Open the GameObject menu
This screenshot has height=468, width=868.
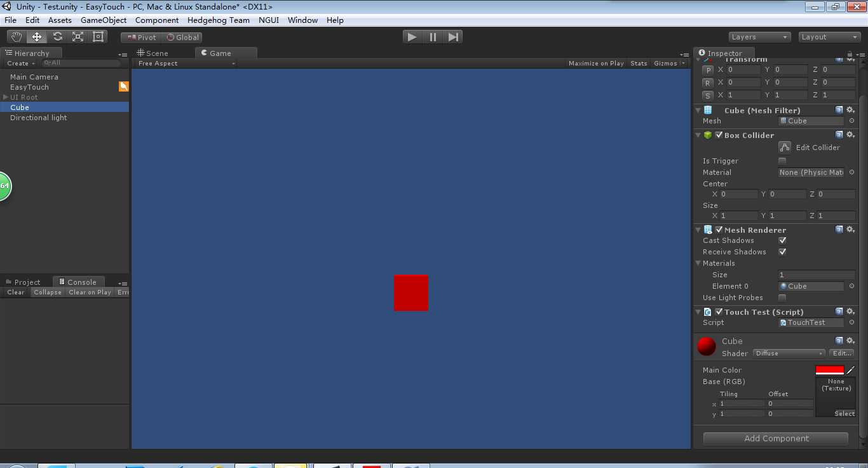click(104, 20)
